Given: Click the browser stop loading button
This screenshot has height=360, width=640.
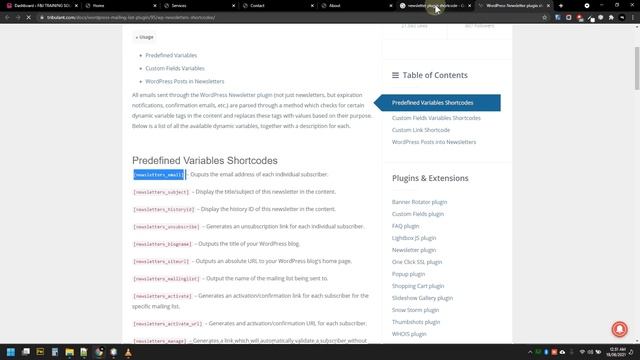Looking at the screenshot, I should pos(29,18).
